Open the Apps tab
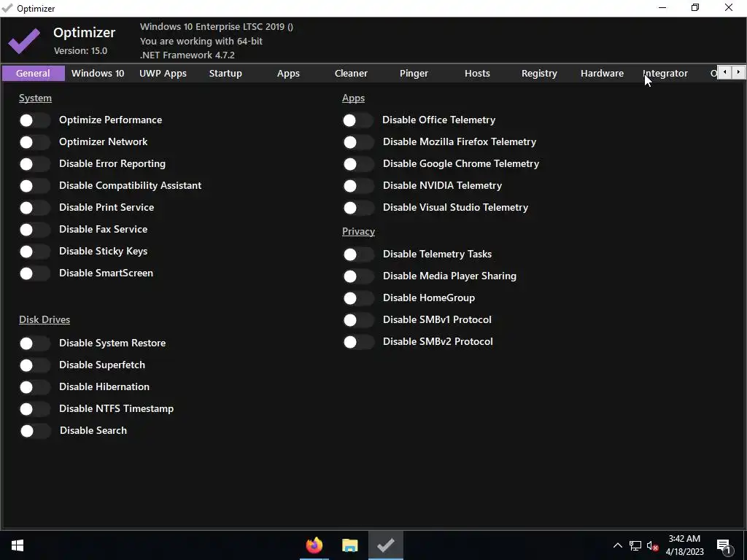The image size is (747, 560). pyautogui.click(x=288, y=74)
